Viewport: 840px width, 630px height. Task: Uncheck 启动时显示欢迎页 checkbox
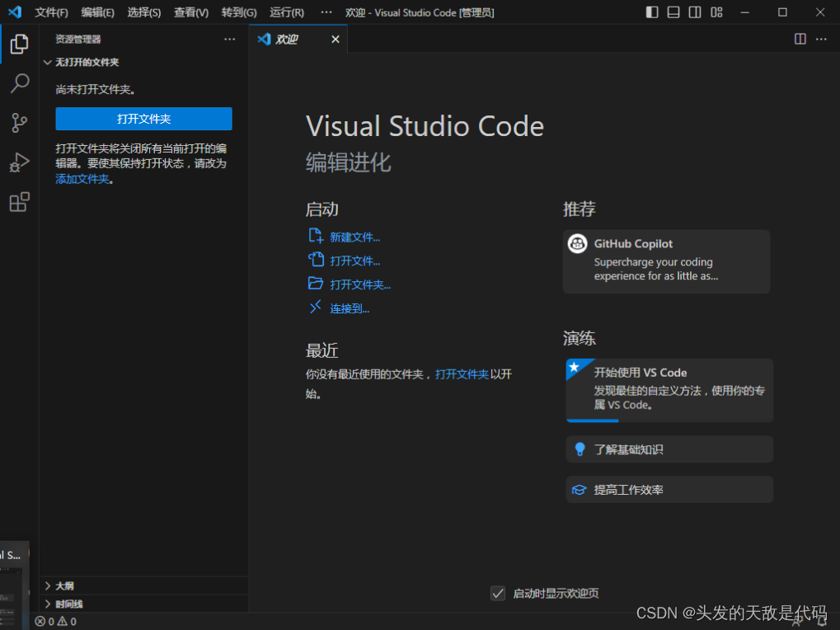(x=498, y=593)
